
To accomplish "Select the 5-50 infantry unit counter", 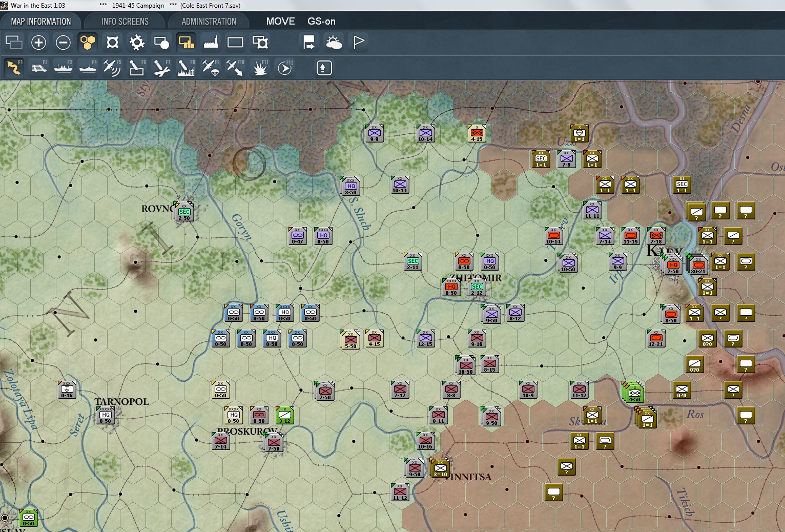I will pyautogui.click(x=350, y=340).
